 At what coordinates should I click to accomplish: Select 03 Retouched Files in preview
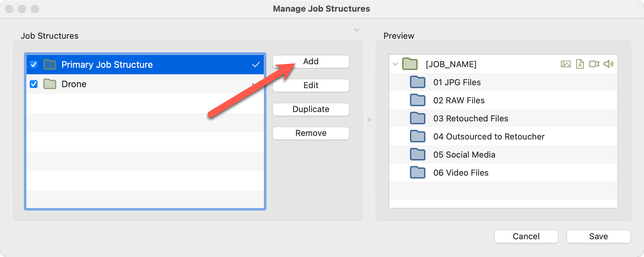tap(470, 118)
